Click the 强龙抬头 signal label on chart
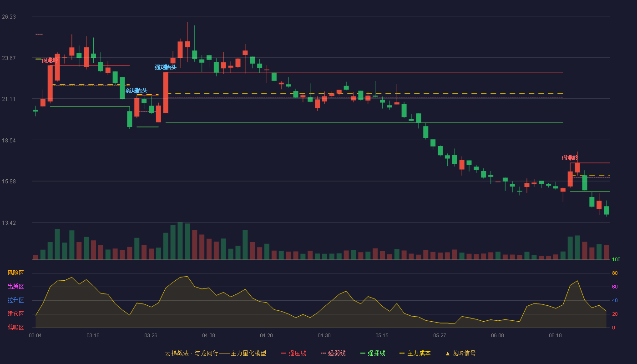 pyautogui.click(x=166, y=67)
